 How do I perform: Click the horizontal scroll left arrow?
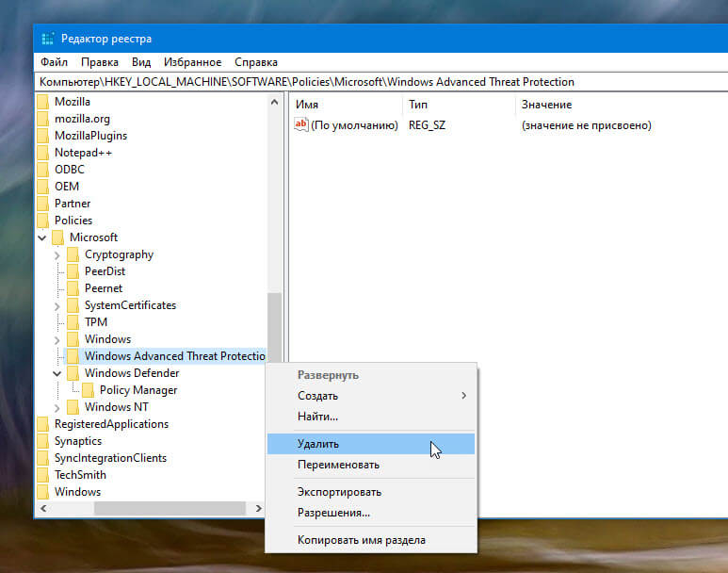(x=43, y=508)
